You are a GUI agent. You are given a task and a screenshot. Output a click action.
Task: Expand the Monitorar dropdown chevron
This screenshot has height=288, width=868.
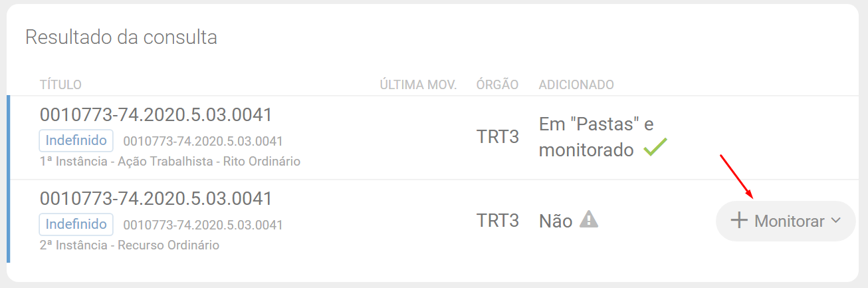[836, 221]
